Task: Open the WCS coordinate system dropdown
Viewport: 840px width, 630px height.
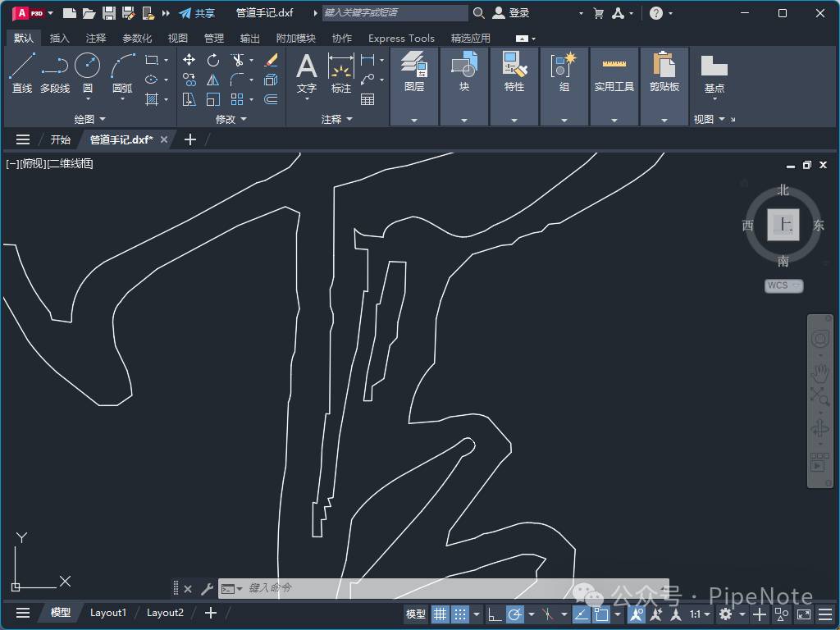Action: pyautogui.click(x=783, y=285)
